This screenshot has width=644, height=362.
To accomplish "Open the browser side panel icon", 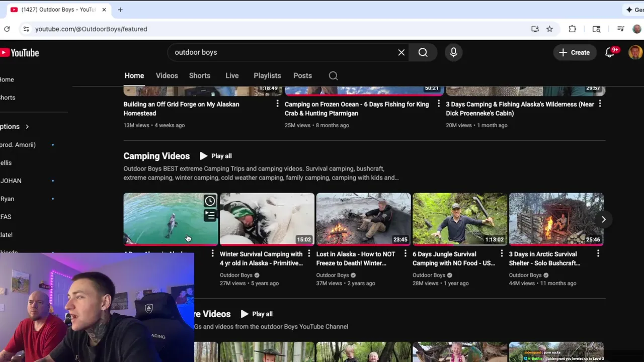I will pyautogui.click(x=597, y=29).
